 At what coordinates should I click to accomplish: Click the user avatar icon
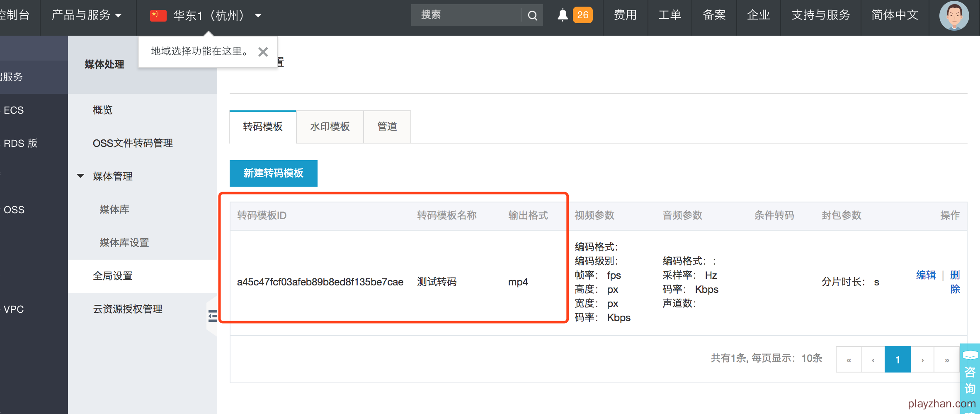click(x=954, y=16)
